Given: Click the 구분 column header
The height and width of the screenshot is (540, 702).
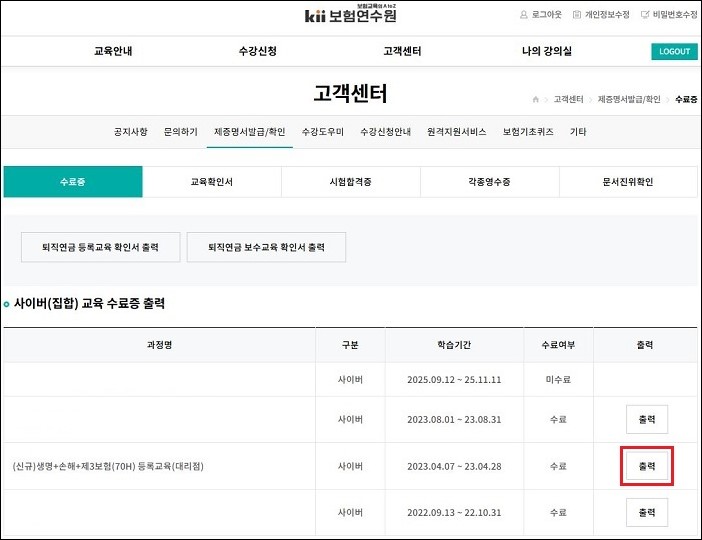Looking at the screenshot, I should tap(350, 345).
